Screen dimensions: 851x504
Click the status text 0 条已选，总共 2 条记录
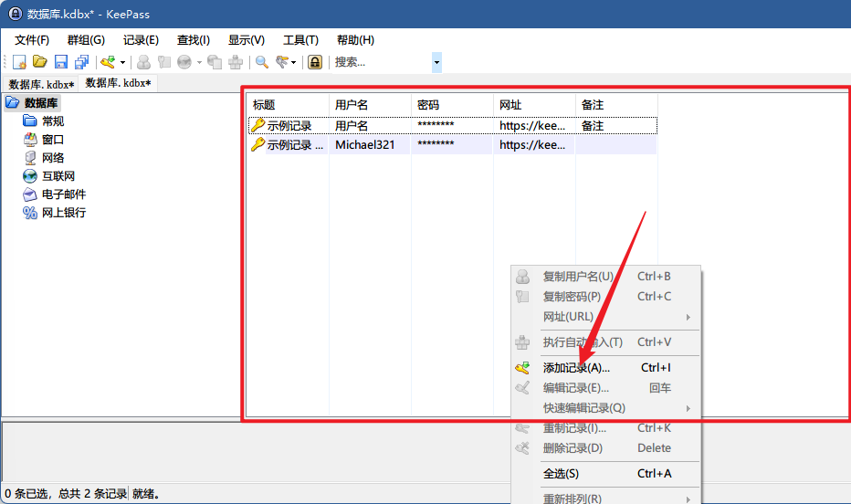[x=66, y=494]
